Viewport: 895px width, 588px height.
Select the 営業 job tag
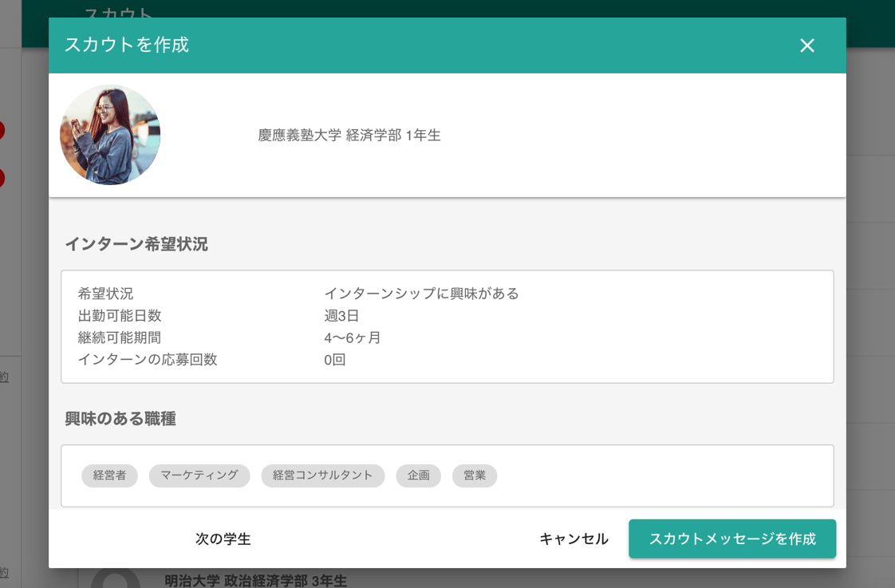(x=475, y=476)
